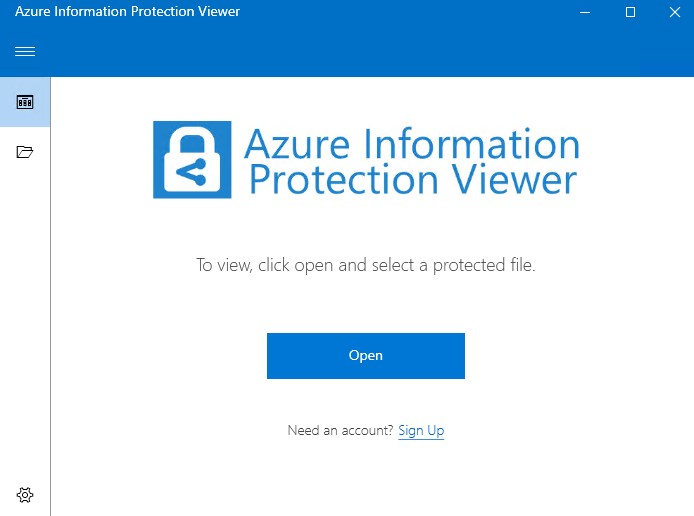Click the window title text in title bar
694x516 pixels.
pos(127,12)
